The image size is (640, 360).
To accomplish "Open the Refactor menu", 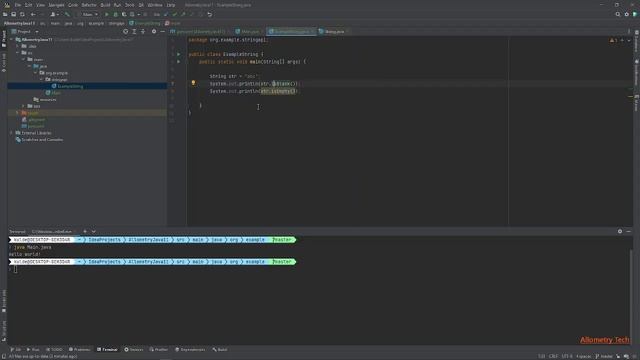I will point(89,5).
